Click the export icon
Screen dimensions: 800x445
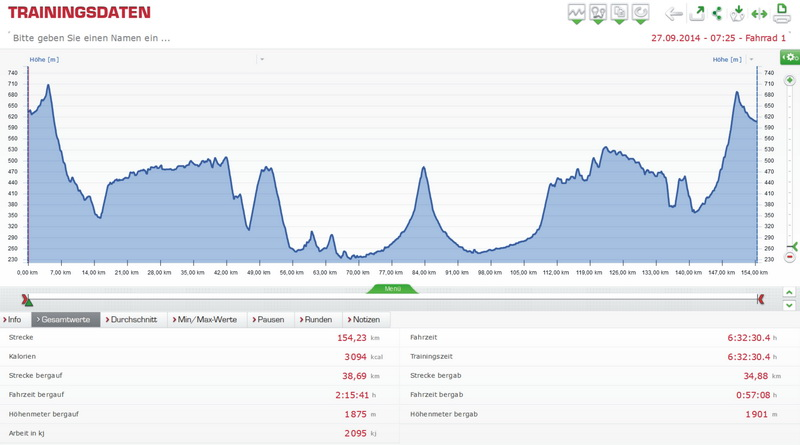pos(697,13)
